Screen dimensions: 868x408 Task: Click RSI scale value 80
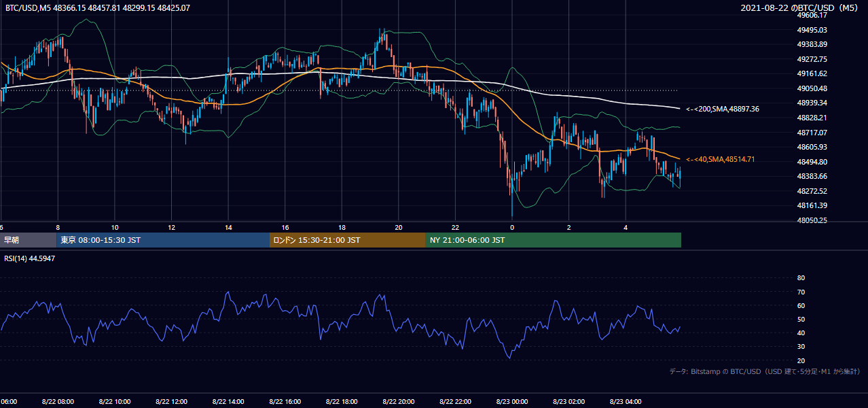(801, 278)
